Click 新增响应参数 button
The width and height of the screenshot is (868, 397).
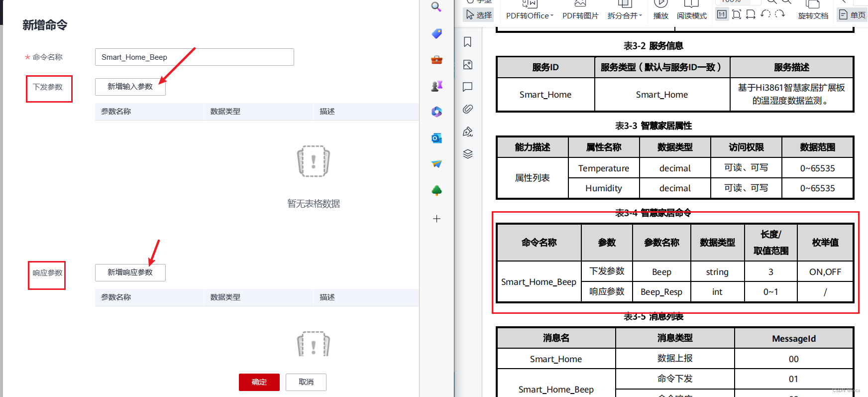point(130,272)
